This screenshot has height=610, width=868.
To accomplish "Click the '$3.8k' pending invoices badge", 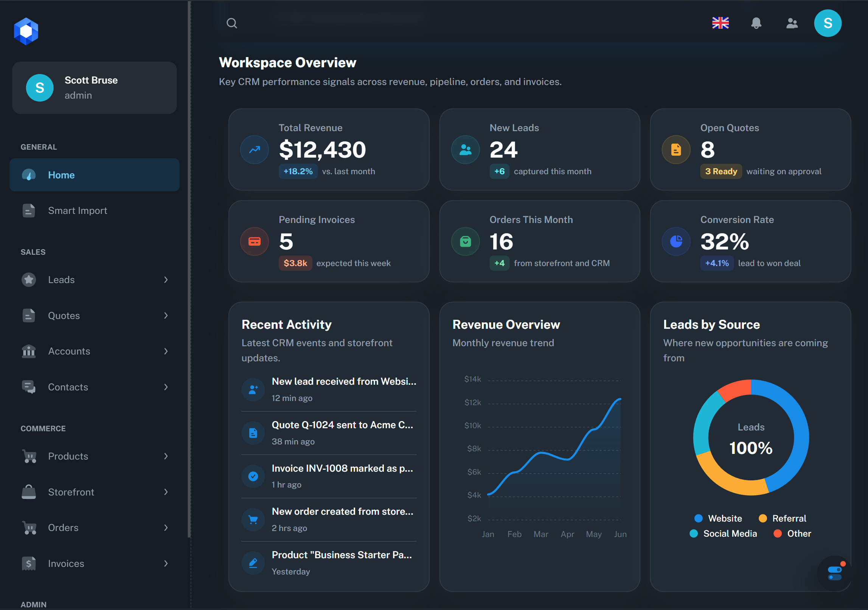I will click(295, 263).
